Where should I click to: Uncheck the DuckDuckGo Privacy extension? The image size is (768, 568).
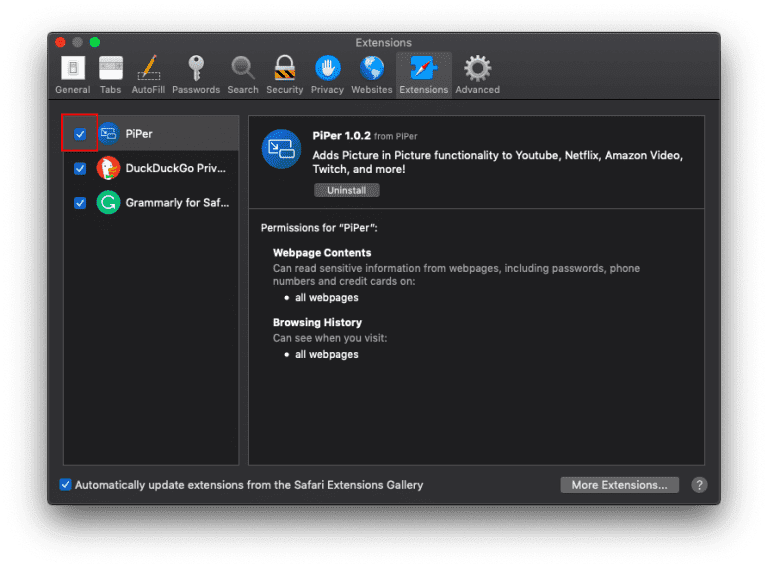pos(80,168)
